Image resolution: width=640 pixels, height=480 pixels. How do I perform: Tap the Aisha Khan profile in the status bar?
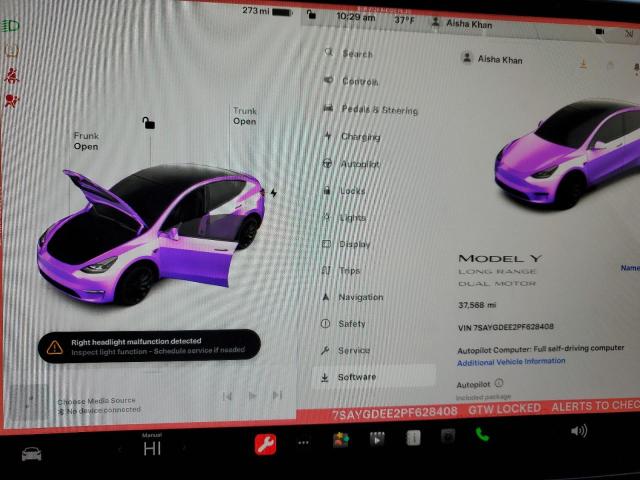462,23
